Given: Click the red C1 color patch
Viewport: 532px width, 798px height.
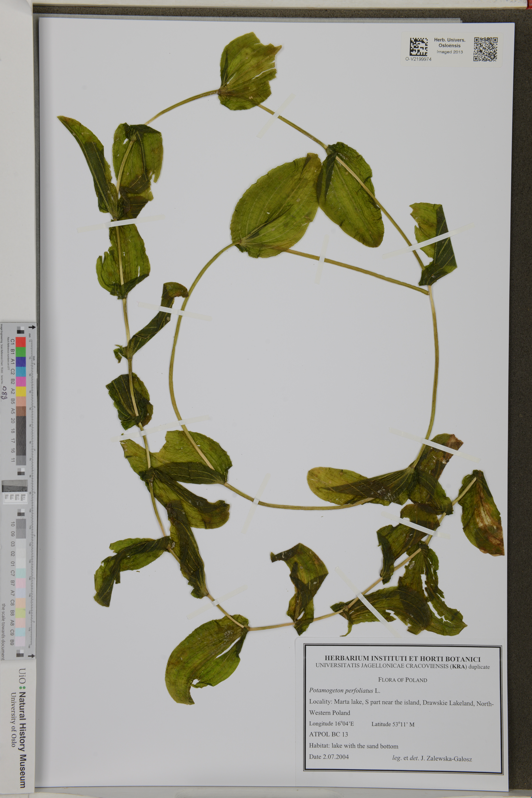Looking at the screenshot, I should [x=21, y=342].
